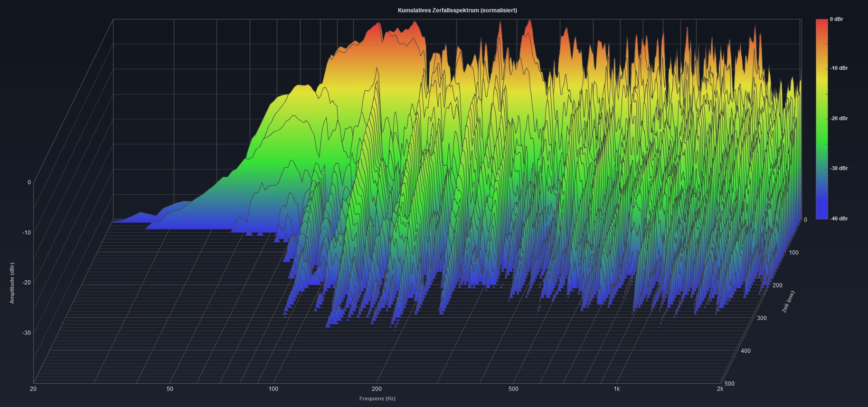This screenshot has width=868, height=407.
Task: Click the -30 tick on the amplitude axis
Action: pyautogui.click(x=27, y=333)
